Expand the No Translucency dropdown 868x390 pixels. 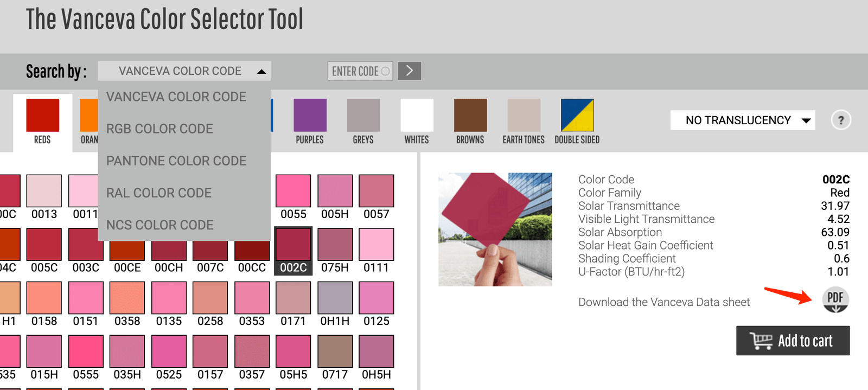pos(743,120)
